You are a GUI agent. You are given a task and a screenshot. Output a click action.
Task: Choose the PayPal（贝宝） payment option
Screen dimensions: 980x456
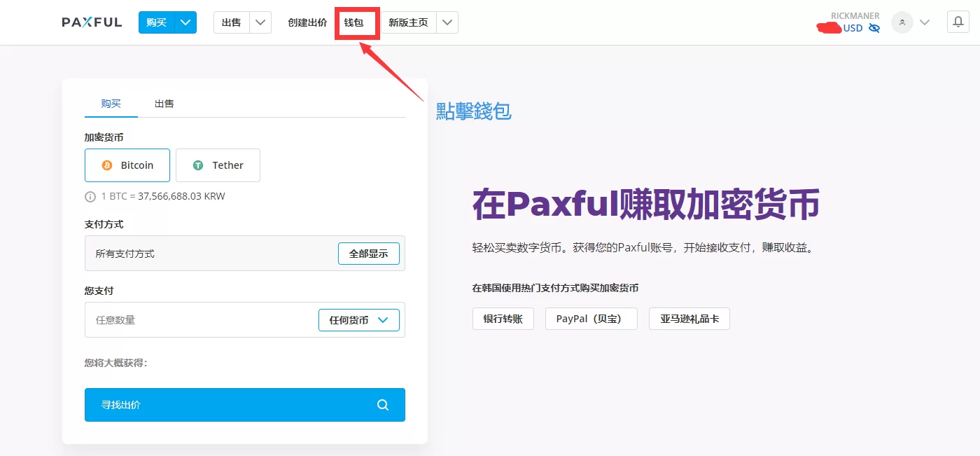591,319
